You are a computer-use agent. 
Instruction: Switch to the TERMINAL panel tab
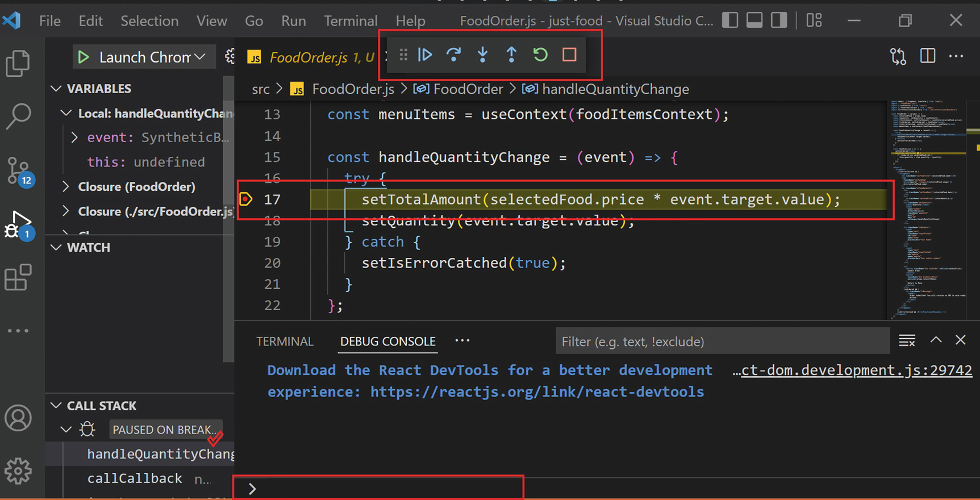(285, 341)
